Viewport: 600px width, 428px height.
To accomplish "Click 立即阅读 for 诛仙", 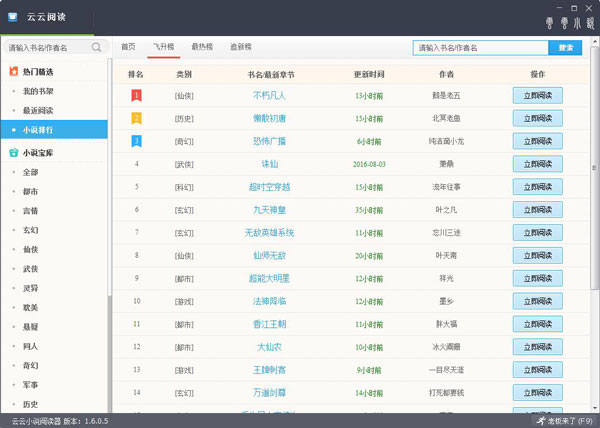I will pos(538,164).
